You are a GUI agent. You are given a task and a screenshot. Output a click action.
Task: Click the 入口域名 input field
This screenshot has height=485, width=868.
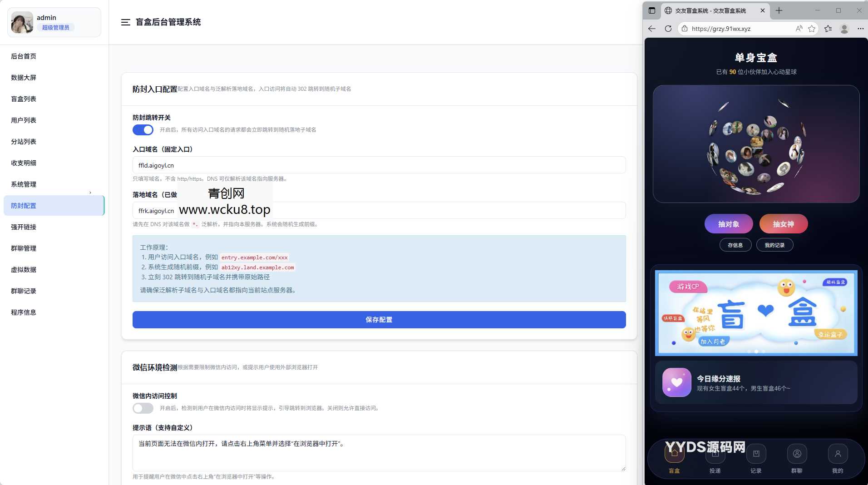[x=379, y=165]
